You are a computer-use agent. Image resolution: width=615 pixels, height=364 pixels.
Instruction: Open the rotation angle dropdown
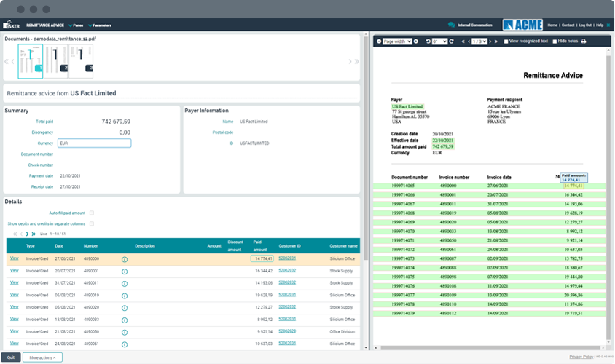click(x=439, y=41)
